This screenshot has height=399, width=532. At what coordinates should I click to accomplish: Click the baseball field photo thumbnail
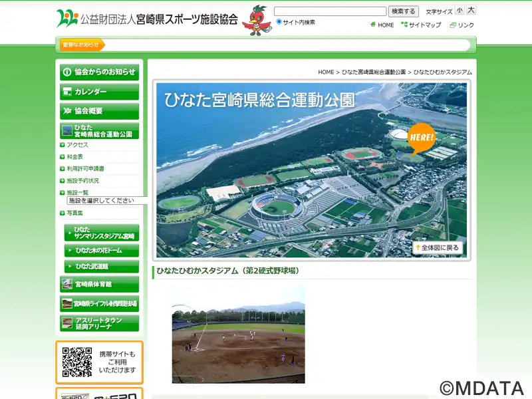tap(238, 334)
